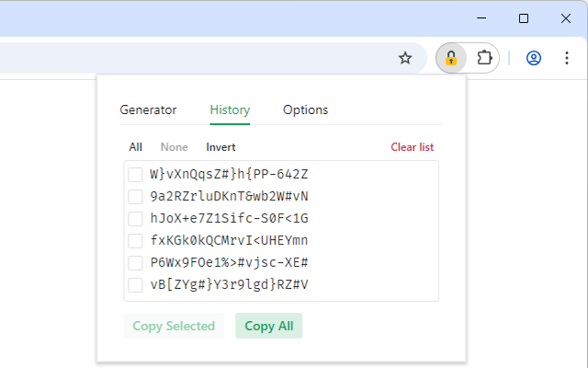Bookmark this page with the star icon
Screen dimensions: 588x368
click(x=405, y=58)
